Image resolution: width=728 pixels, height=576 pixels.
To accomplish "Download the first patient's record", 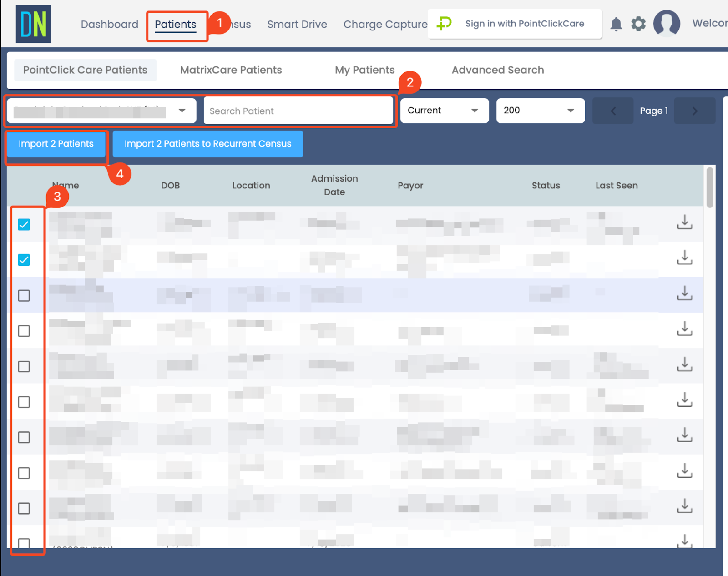I will coord(684,222).
